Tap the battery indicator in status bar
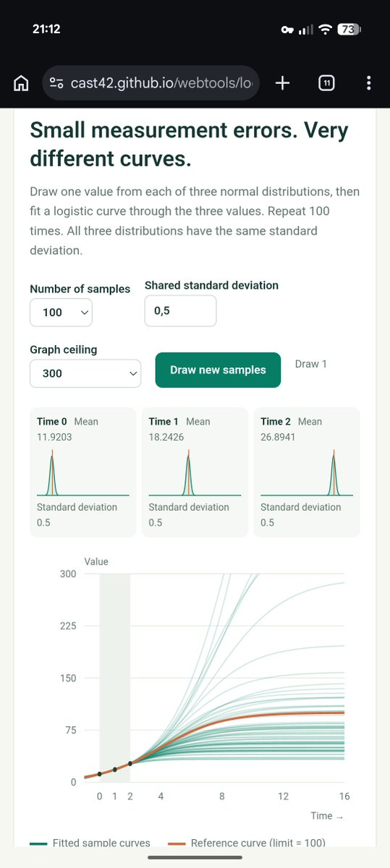Screen dimensions: 390x868 [x=349, y=30]
